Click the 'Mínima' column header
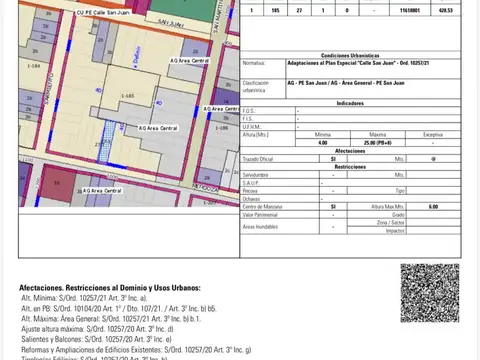480x360 pixels. [323, 135]
